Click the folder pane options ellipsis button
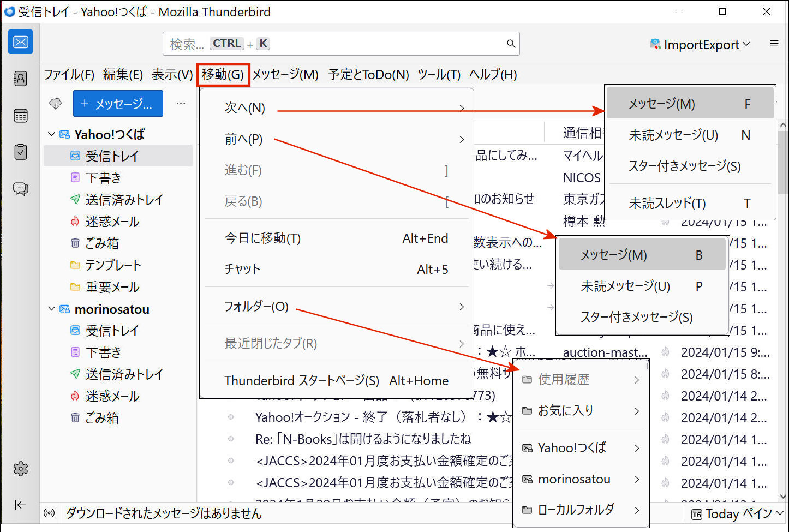Image resolution: width=789 pixels, height=532 pixels. click(x=181, y=104)
